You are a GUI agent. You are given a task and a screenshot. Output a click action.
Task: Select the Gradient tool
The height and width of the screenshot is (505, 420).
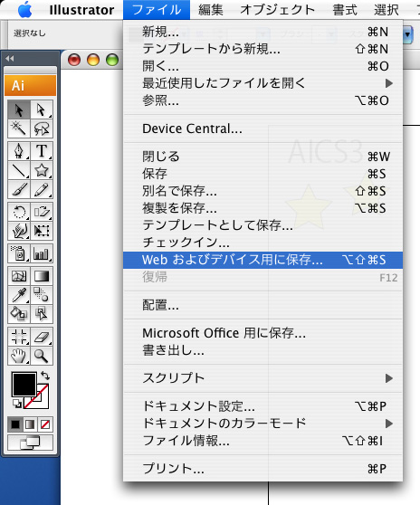42,276
